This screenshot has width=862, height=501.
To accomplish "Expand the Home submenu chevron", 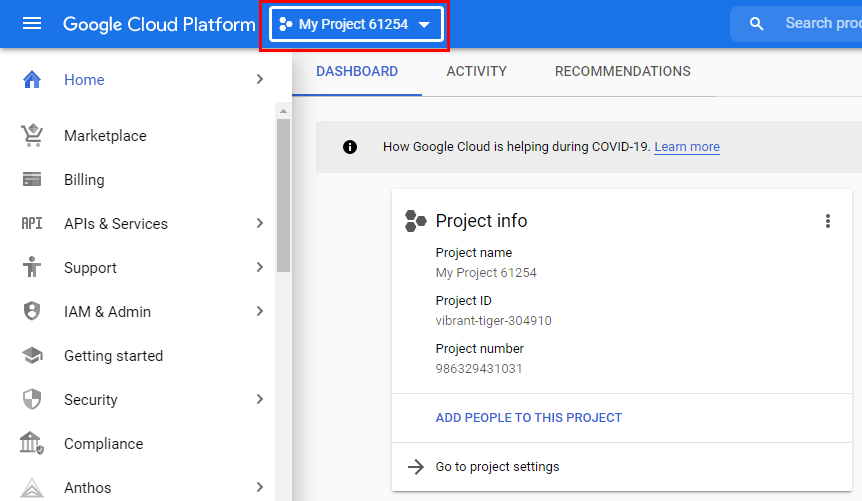I will click(x=260, y=80).
